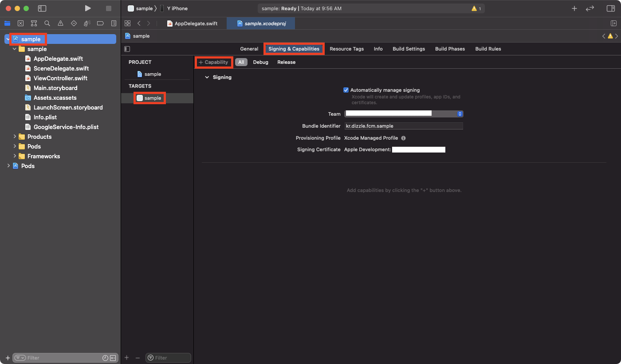Click the + Capability button

213,62
